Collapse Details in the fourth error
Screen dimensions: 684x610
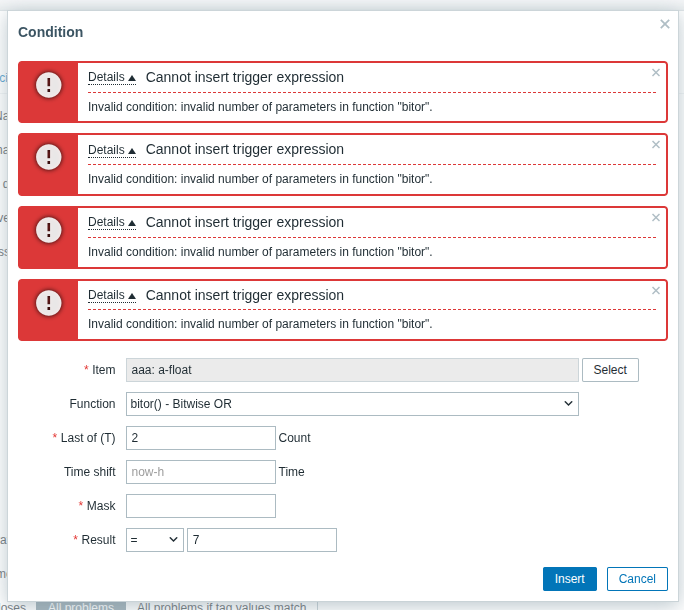coord(111,295)
